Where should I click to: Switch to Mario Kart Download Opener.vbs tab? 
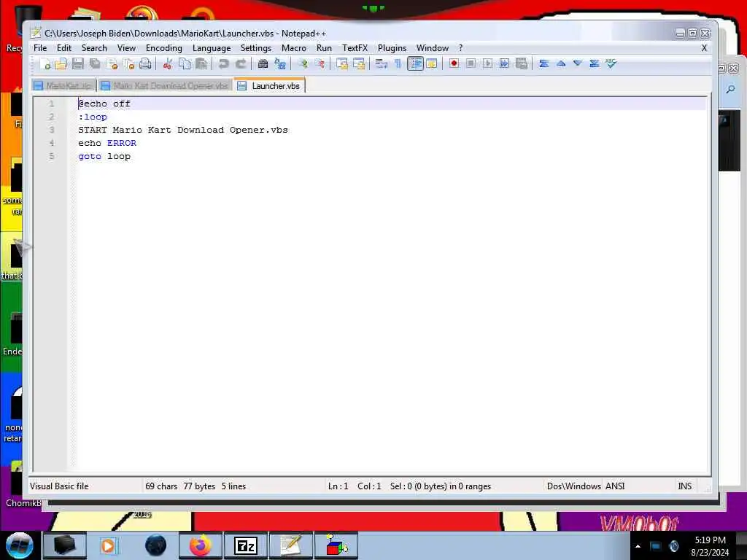[166, 86]
